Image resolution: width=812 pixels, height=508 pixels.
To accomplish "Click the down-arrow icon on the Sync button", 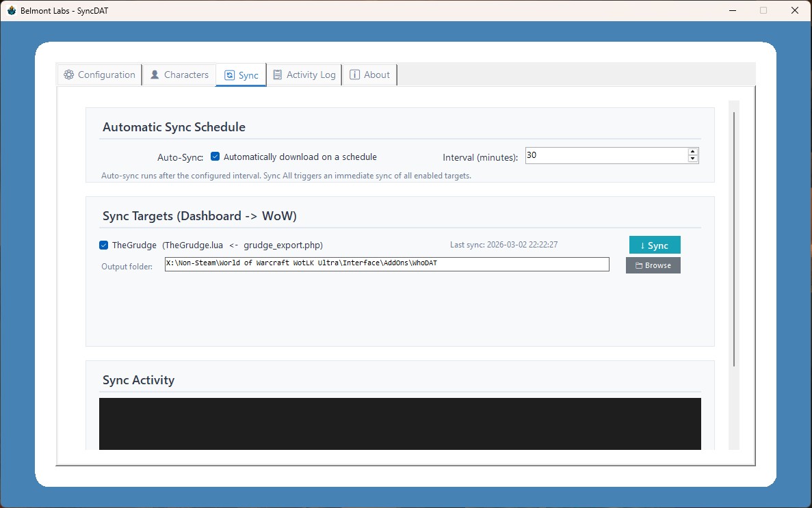I will coord(642,245).
